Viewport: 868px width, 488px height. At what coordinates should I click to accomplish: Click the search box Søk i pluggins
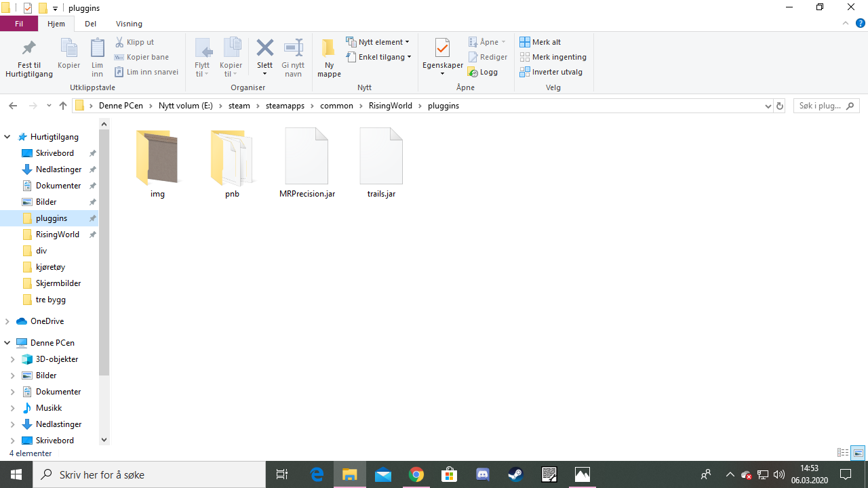pyautogui.click(x=819, y=106)
